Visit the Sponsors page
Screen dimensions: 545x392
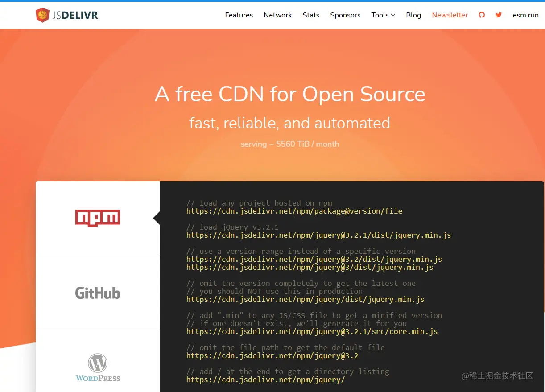click(x=345, y=15)
